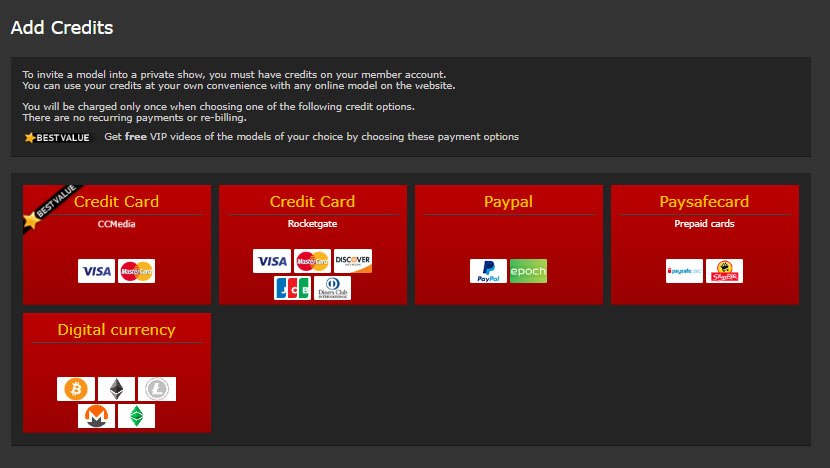Click the Best Value ribbon on CCMedia card
Viewport: 830px width, 468px height.
click(x=51, y=208)
